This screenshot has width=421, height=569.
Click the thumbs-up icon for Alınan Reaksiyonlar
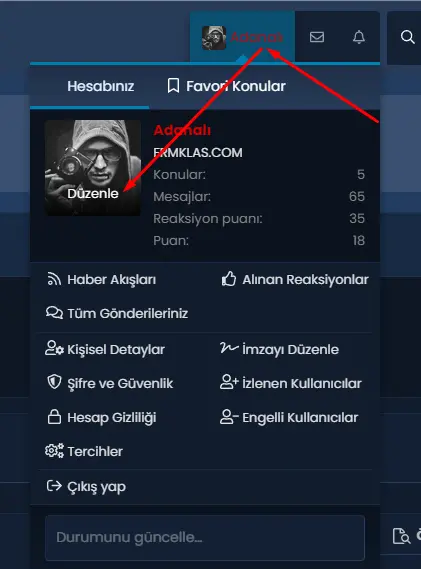[x=229, y=279]
